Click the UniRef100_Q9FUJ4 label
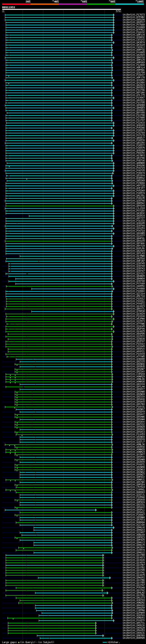The height and width of the screenshot is (644, 146). (133, 35)
